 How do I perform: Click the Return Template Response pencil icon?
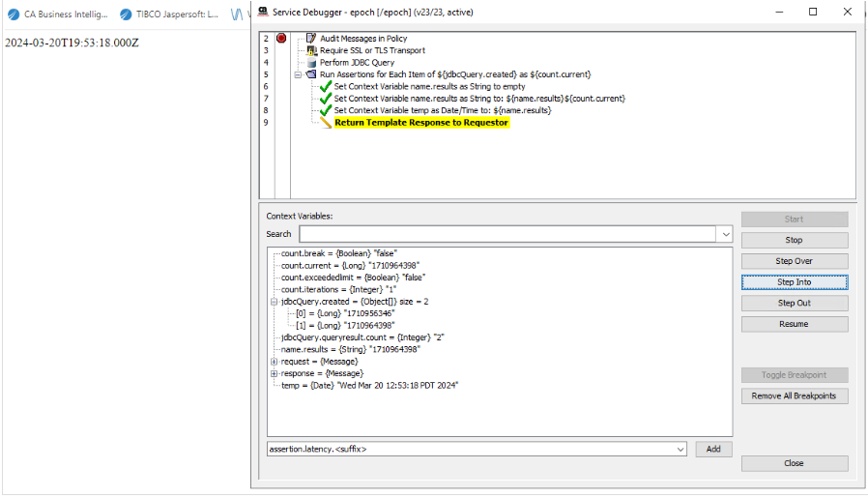pos(326,123)
